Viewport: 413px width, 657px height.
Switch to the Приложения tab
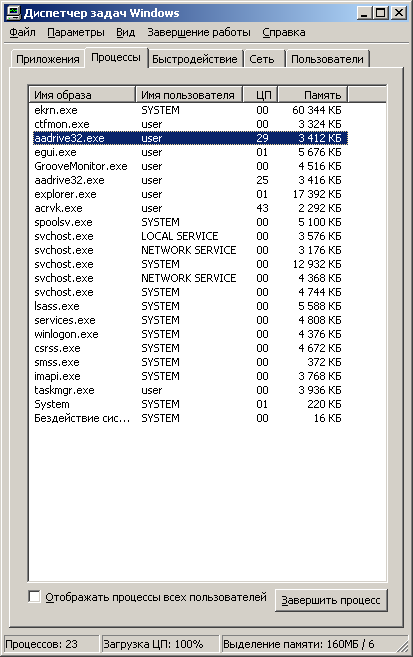[48, 59]
